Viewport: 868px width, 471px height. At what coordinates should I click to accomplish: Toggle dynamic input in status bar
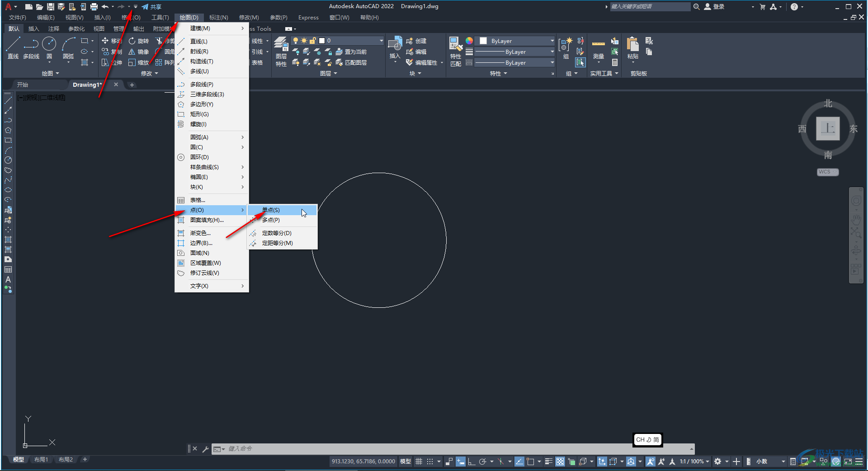460,462
